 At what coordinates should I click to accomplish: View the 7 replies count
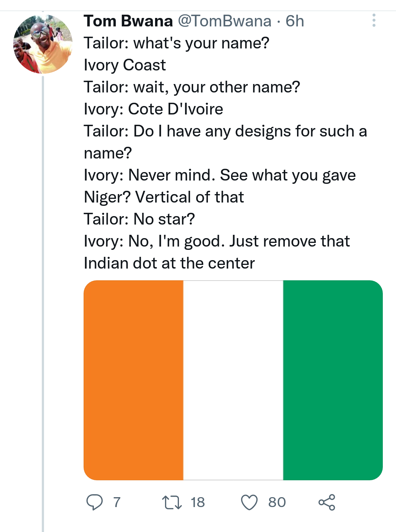coord(117,502)
